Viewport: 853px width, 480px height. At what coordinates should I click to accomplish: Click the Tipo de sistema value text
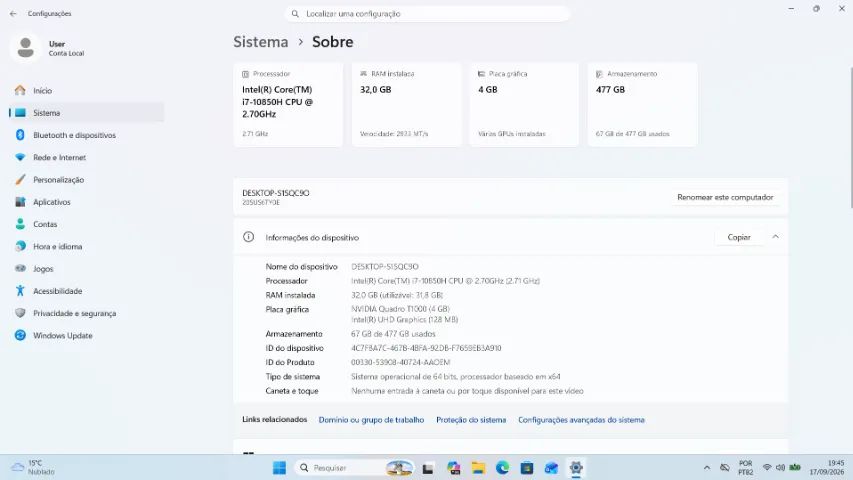pyautogui.click(x=455, y=377)
